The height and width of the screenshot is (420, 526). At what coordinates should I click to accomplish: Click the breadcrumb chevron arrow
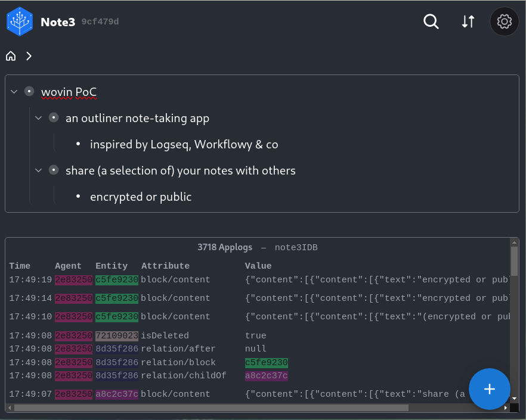click(29, 56)
